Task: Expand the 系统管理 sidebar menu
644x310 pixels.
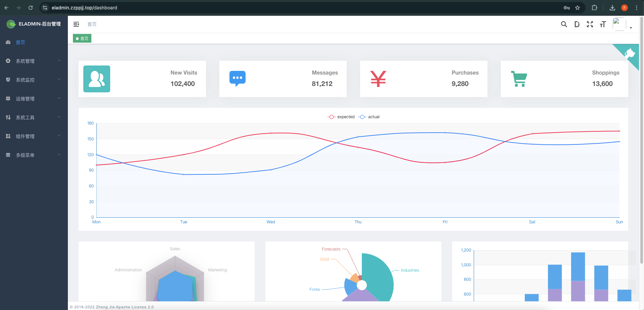Action: tap(34, 61)
